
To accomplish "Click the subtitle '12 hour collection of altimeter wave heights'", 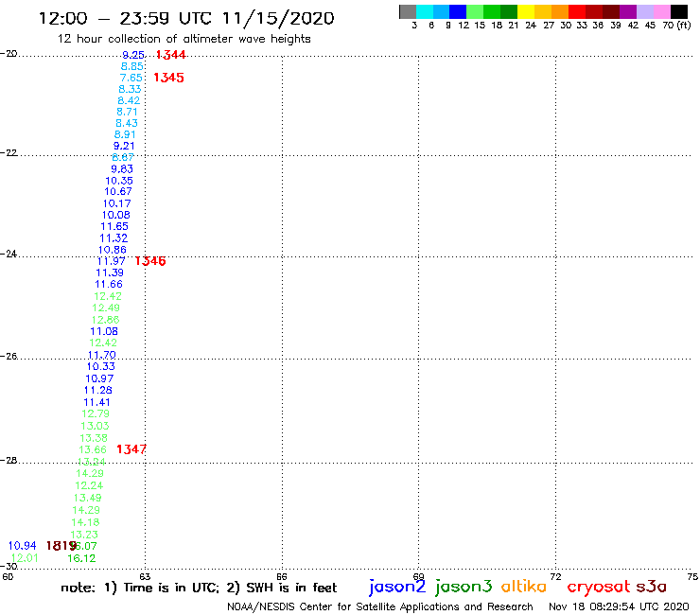I will [x=184, y=39].
